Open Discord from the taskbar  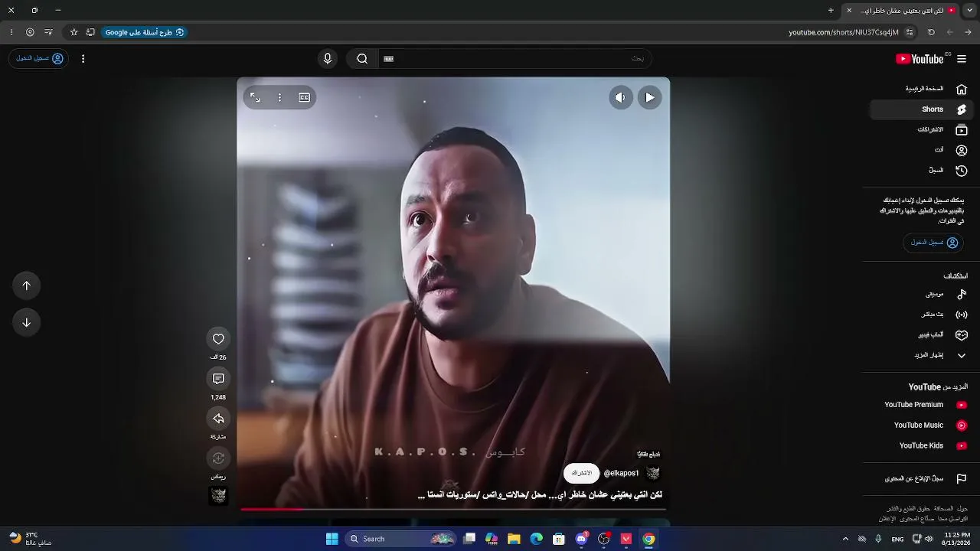point(581,539)
